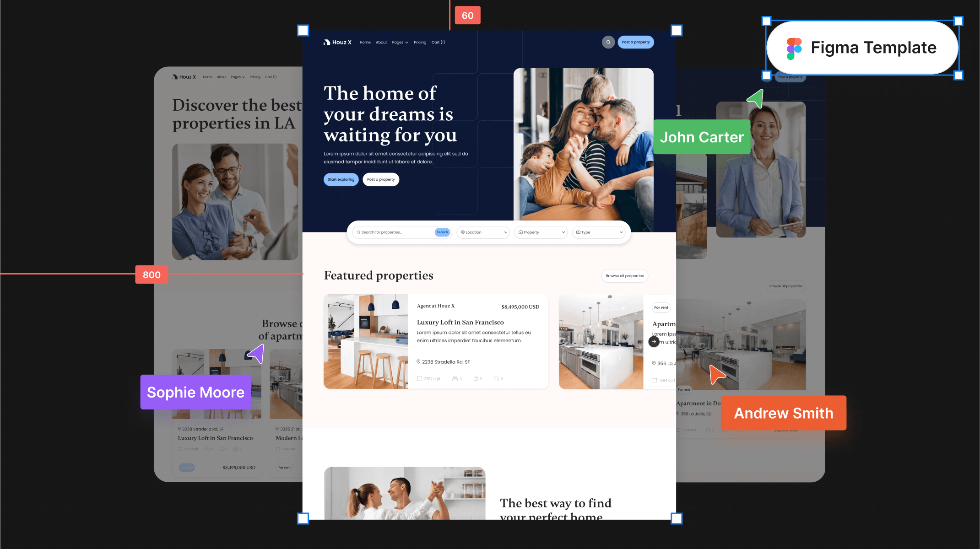980x549 pixels.
Task: Expand the Property dropdown filter
Action: coord(542,232)
